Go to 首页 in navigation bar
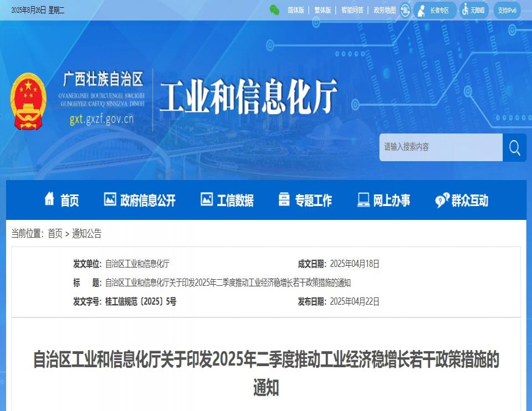 point(70,200)
